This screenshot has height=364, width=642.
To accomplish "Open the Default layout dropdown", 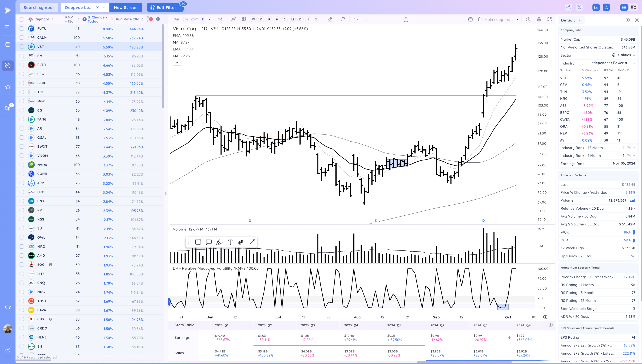I will [571, 20].
